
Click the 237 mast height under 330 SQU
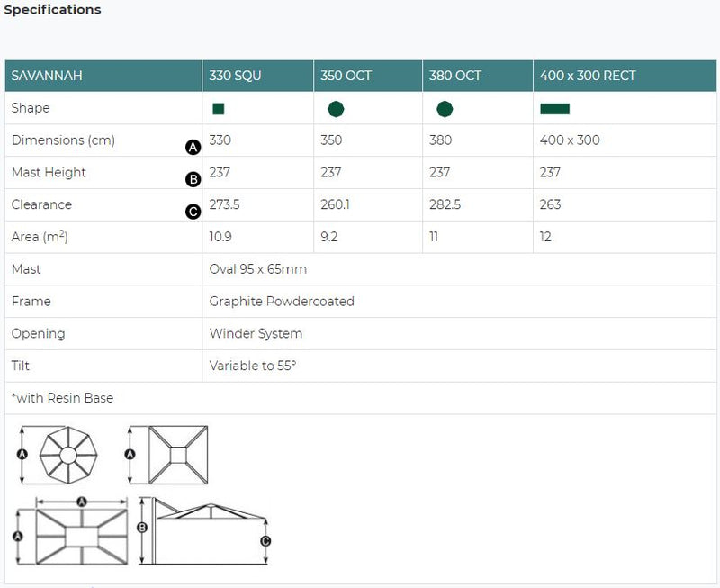pyautogui.click(x=220, y=172)
